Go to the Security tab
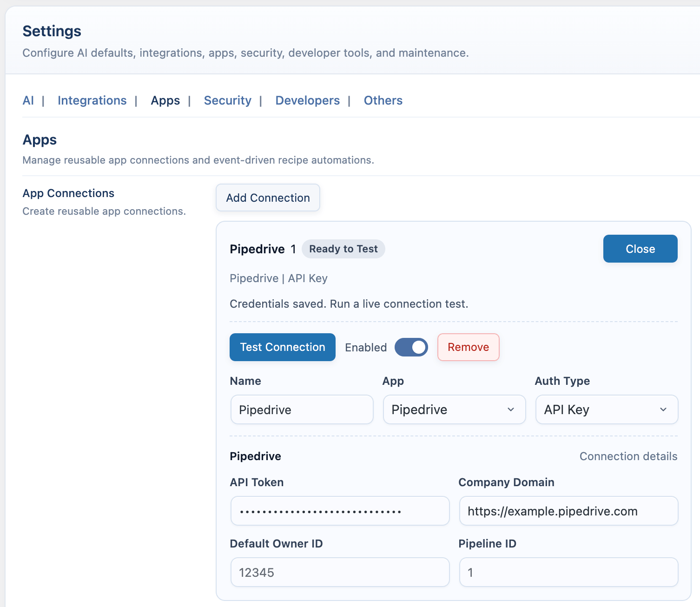 coord(228,100)
